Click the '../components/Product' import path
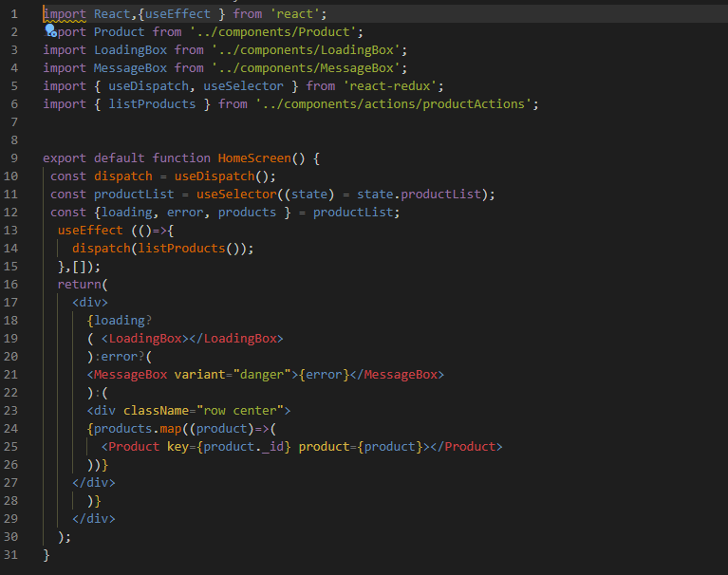Screen dimensions: 728x575 click(x=273, y=32)
